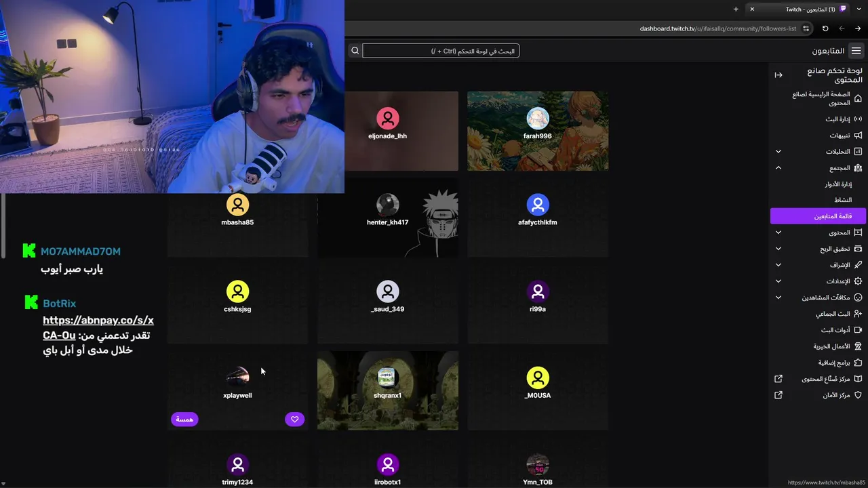Image resolution: width=868 pixels, height=488 pixels.
Task: Open stream tools (أدوات البث) camera icon
Action: coord(858,330)
